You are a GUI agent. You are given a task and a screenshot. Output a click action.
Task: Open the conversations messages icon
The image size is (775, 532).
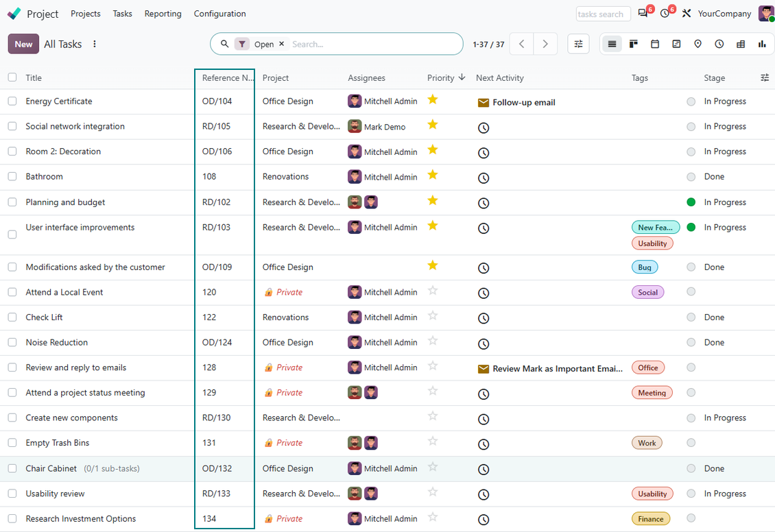coord(643,13)
